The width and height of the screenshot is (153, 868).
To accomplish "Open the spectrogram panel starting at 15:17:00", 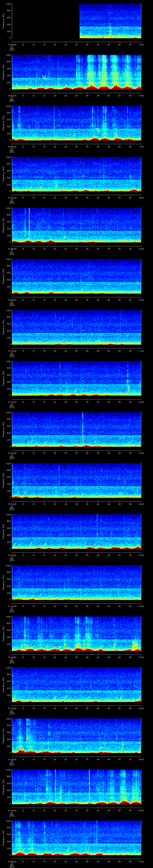I will [77, 685].
